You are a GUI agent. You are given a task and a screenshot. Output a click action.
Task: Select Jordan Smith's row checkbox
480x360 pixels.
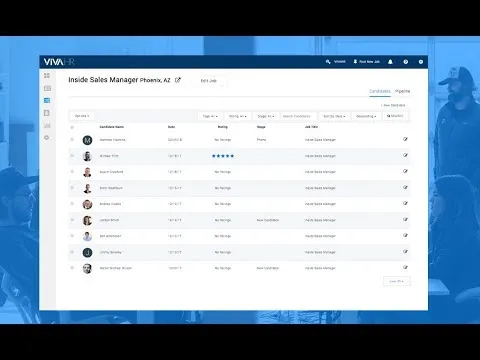tap(72, 219)
